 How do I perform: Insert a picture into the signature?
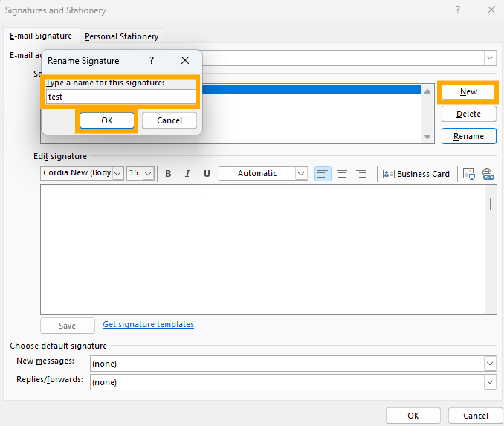[x=468, y=174]
